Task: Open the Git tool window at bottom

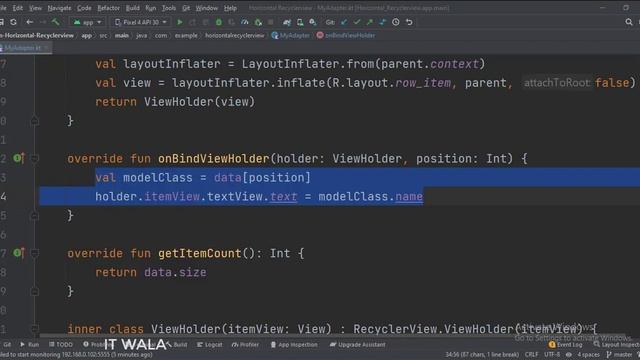Action: 7,344
